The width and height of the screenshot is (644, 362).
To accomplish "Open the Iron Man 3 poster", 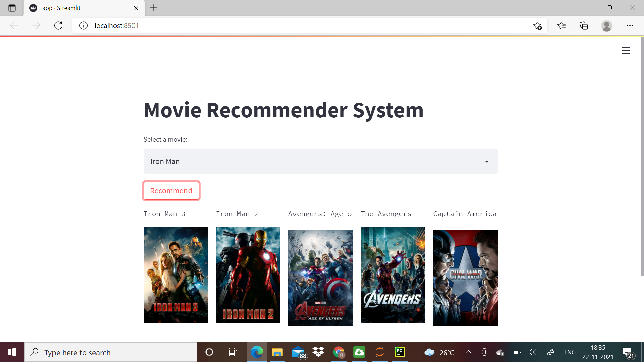I will pyautogui.click(x=175, y=275).
